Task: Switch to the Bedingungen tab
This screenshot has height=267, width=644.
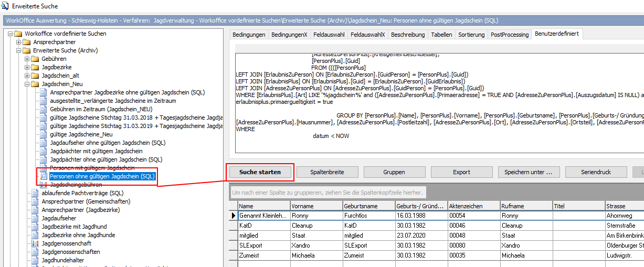Action: click(248, 35)
